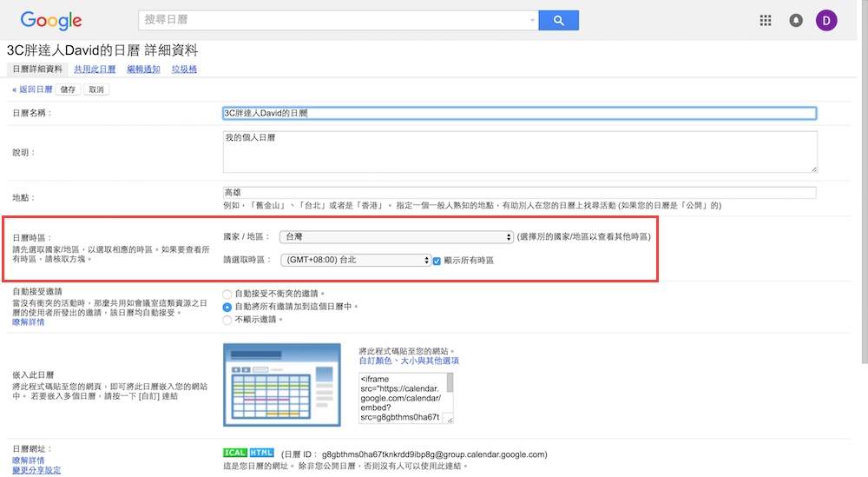The image size is (868, 477).
Task: Click the blue HTML badge
Action: point(261,453)
